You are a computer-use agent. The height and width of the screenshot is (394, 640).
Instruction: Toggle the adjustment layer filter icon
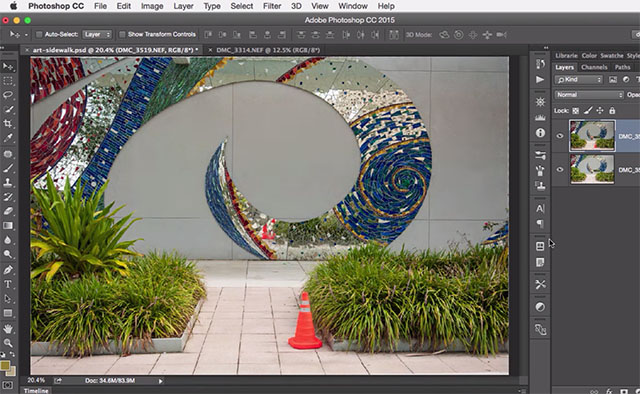click(626, 80)
